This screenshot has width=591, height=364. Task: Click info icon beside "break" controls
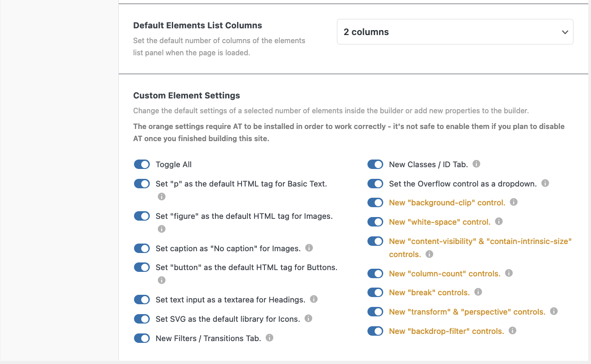pyautogui.click(x=478, y=292)
